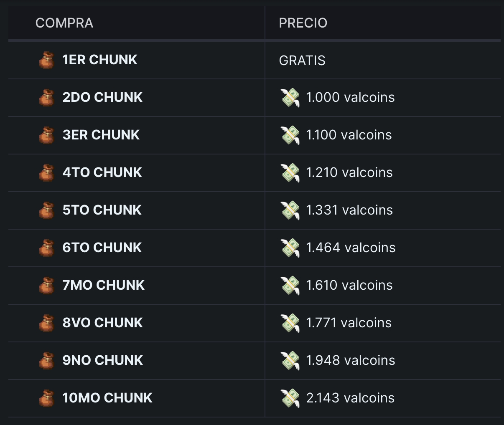Click the winged money icon for 1.610 valcoins

290,286
